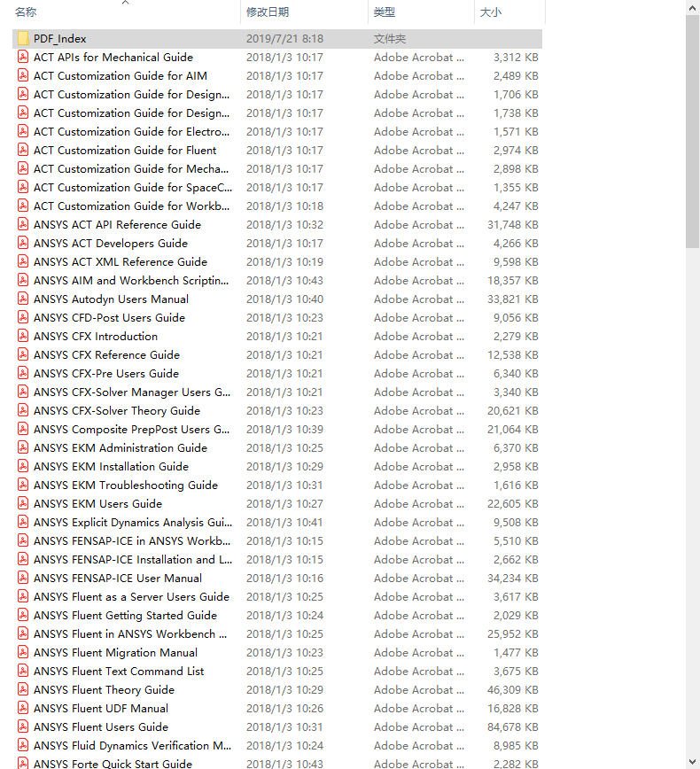Click the PDF_Index folder icon
The image size is (700, 769).
tap(23, 39)
